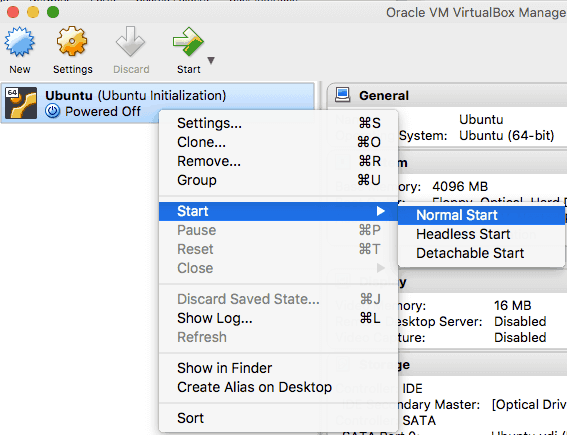The image size is (567, 435).
Task: Select Create Alias on Desktop
Action: 278,387
